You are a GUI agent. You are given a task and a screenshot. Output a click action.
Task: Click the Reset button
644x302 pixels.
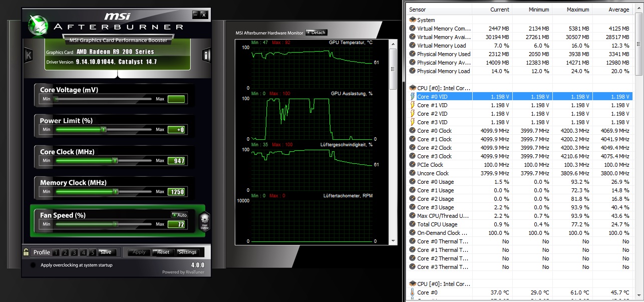coord(163,252)
